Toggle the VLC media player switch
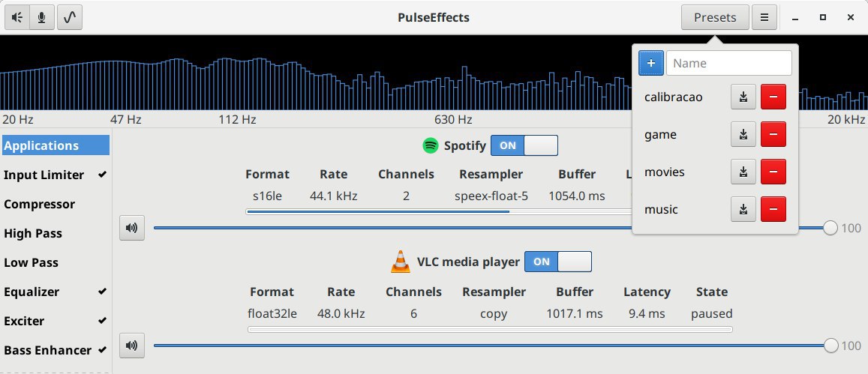This screenshot has height=374, width=868. 557,262
